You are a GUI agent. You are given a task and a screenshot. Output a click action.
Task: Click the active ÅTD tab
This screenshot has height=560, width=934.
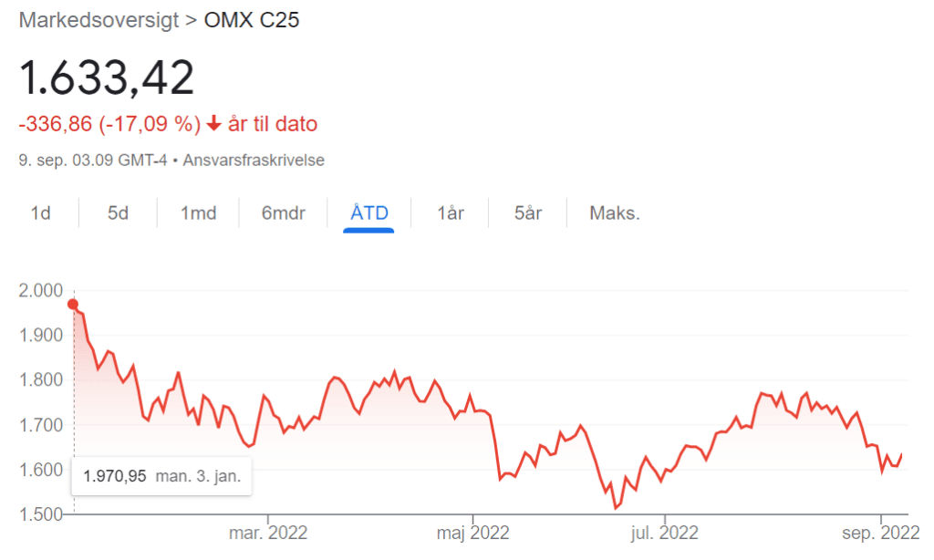point(369,213)
